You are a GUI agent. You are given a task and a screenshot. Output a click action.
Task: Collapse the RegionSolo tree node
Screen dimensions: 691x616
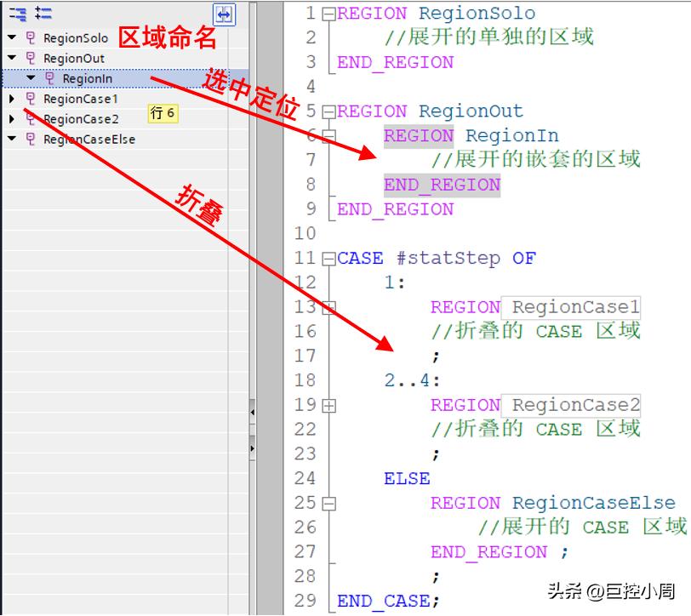12,37
